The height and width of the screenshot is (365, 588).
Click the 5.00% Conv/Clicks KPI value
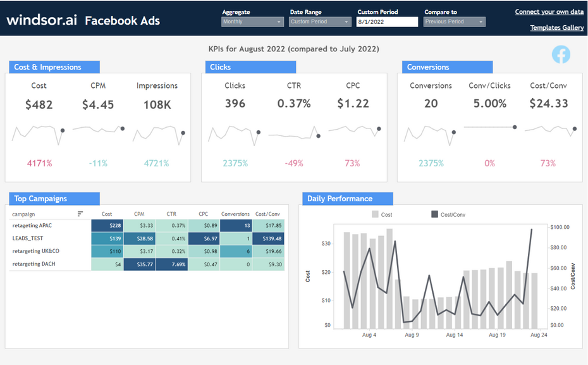pos(490,104)
